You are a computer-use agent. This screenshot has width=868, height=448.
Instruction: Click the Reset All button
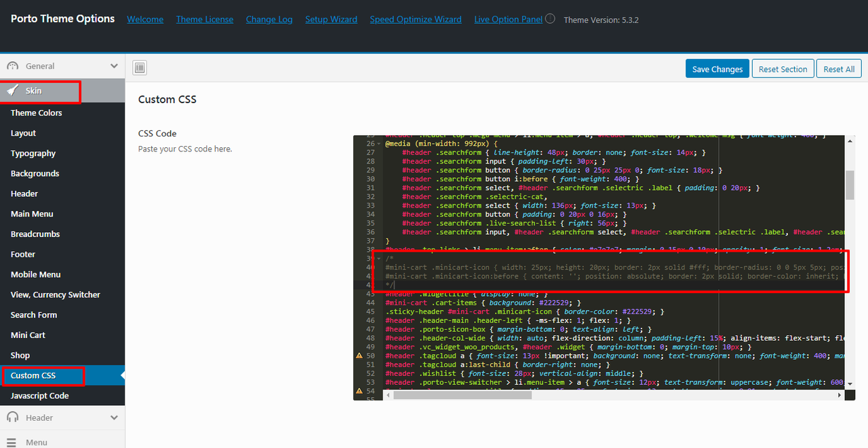point(839,69)
